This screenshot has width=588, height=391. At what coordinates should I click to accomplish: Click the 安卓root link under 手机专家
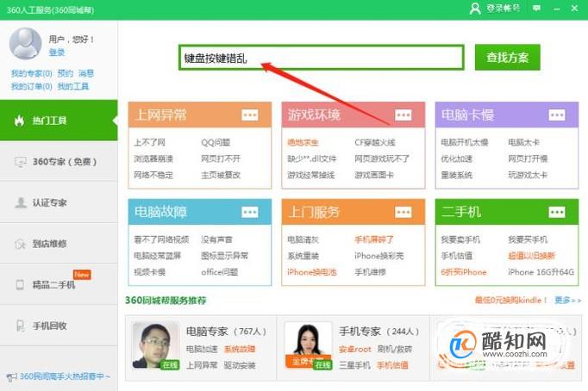(355, 350)
